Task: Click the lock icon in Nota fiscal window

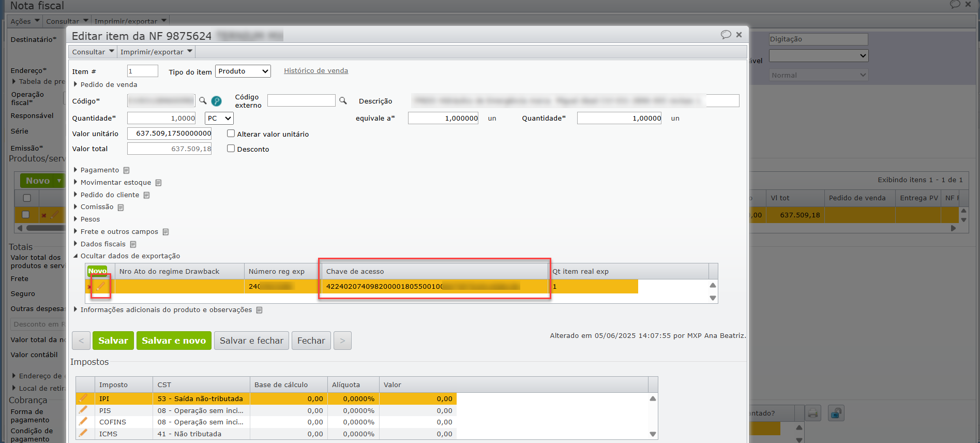Action: 836,413
